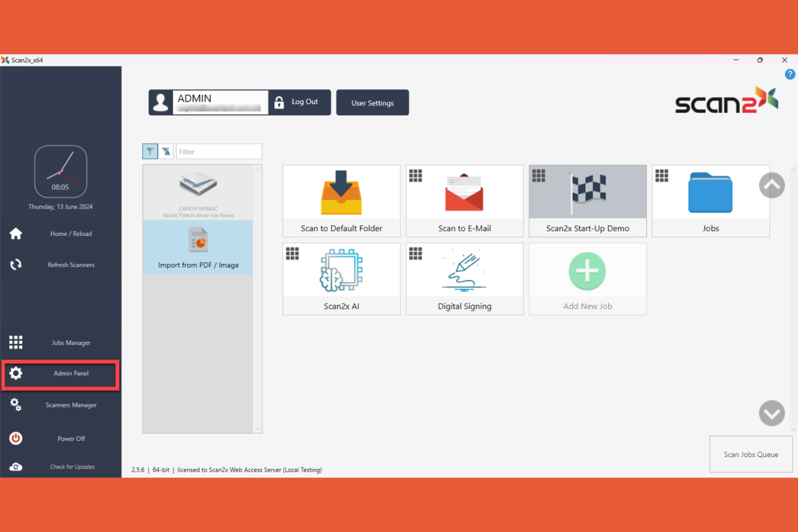Image resolution: width=798 pixels, height=532 pixels.
Task: Click the Jobs Manager label
Action: point(71,343)
